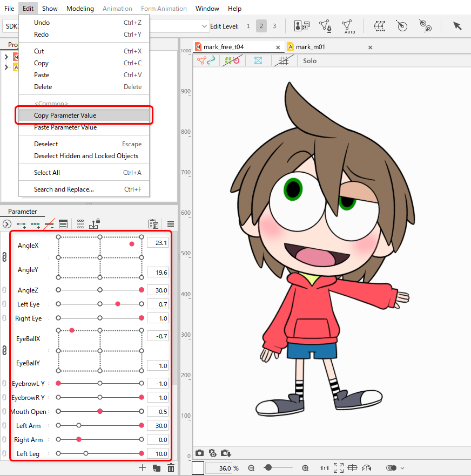Click the texture atlas edit icon
Image resolution: width=471 pixels, height=476 pixels.
[301, 26]
